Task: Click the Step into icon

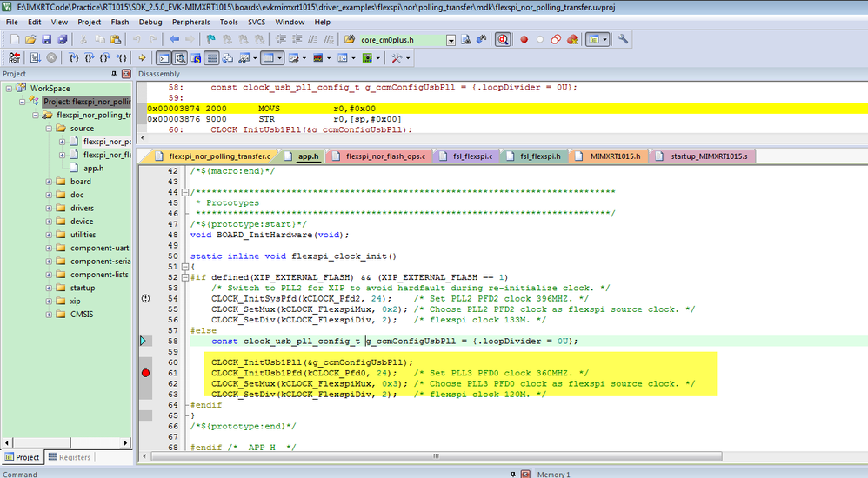Action: click(74, 58)
